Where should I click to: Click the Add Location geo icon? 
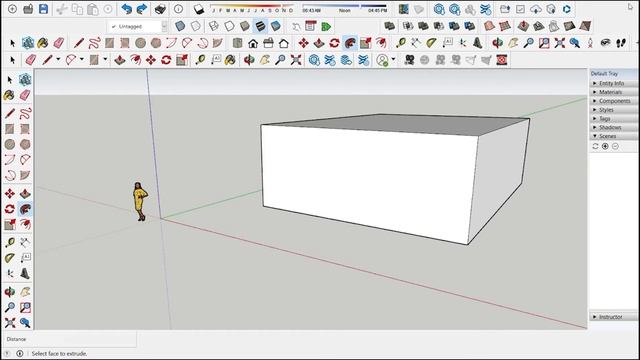(x=404, y=9)
